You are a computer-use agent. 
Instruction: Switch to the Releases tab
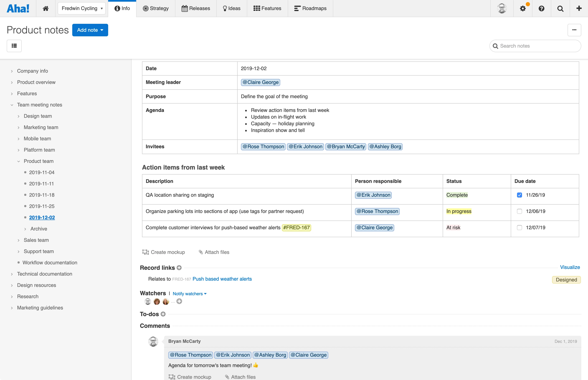click(196, 8)
